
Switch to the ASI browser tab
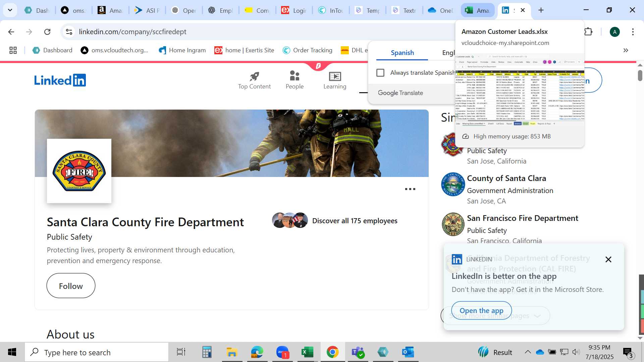point(147,10)
